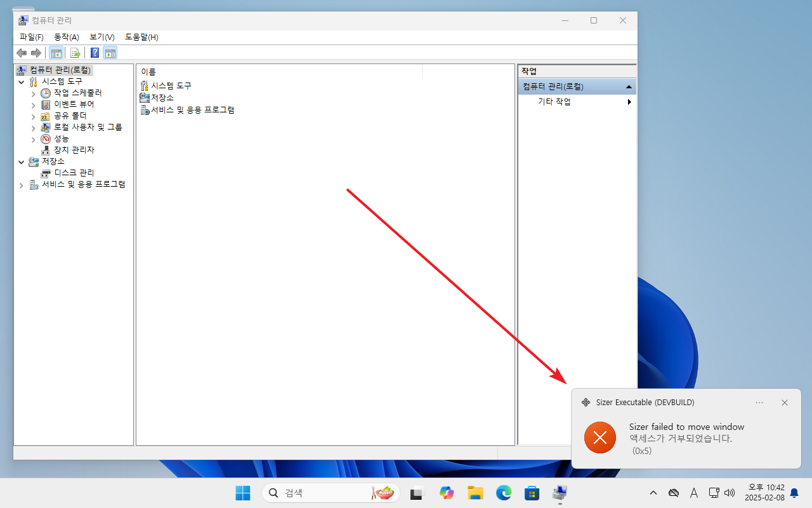
Task: Open notification options via the ellipsis button
Action: (759, 402)
